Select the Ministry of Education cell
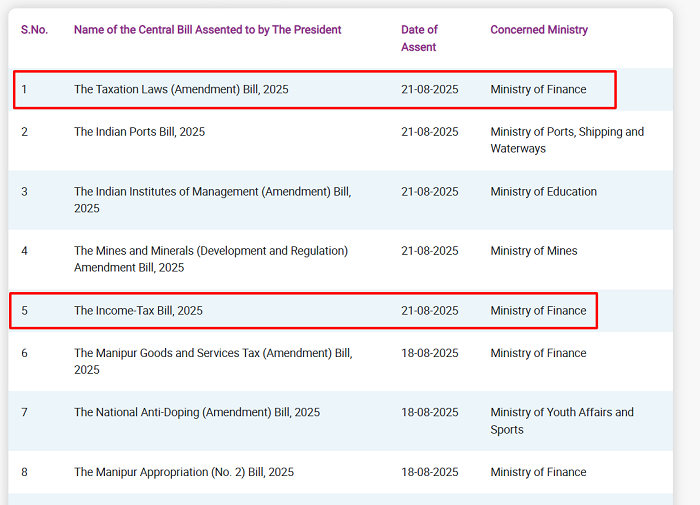Image resolution: width=700 pixels, height=505 pixels. pos(543,192)
